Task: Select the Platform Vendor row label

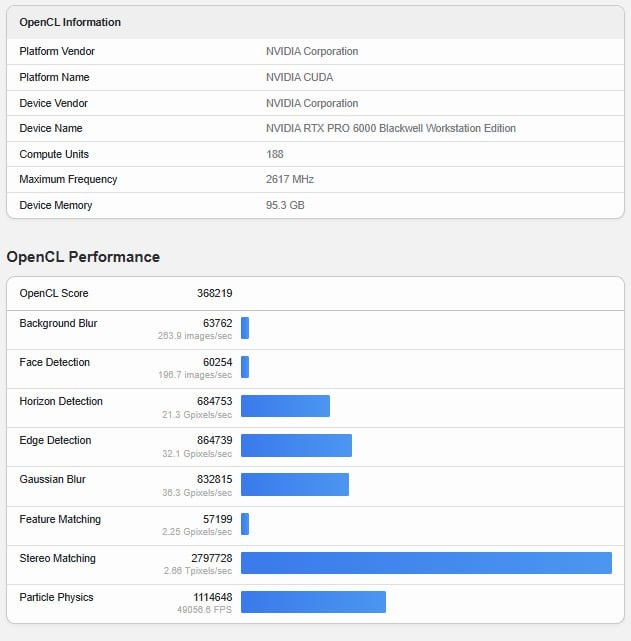Action: coord(57,51)
